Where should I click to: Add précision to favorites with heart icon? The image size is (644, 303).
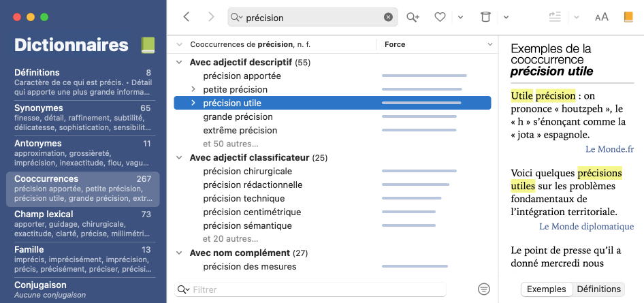pos(440,17)
